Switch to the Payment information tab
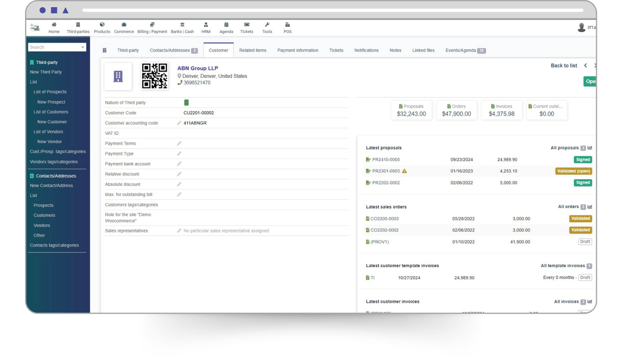The image size is (644, 358). pyautogui.click(x=298, y=50)
